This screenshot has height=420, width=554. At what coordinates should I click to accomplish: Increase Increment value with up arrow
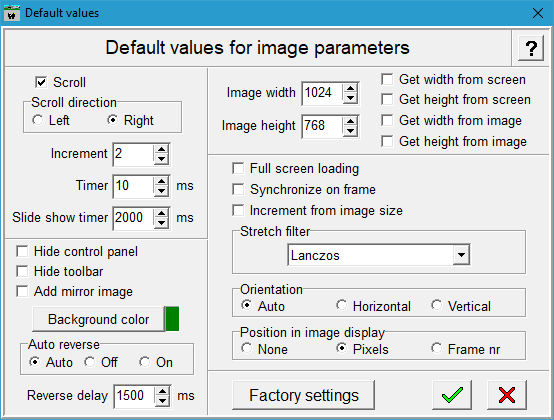[x=161, y=149]
